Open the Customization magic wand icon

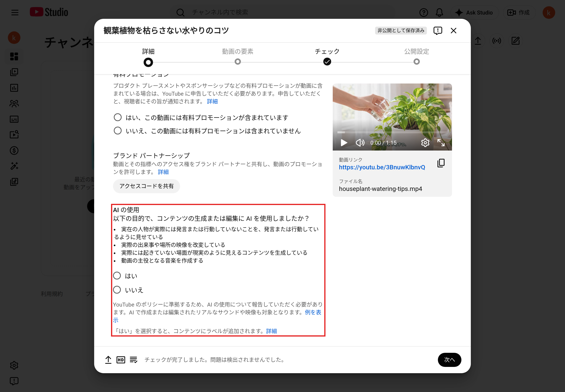(14, 166)
